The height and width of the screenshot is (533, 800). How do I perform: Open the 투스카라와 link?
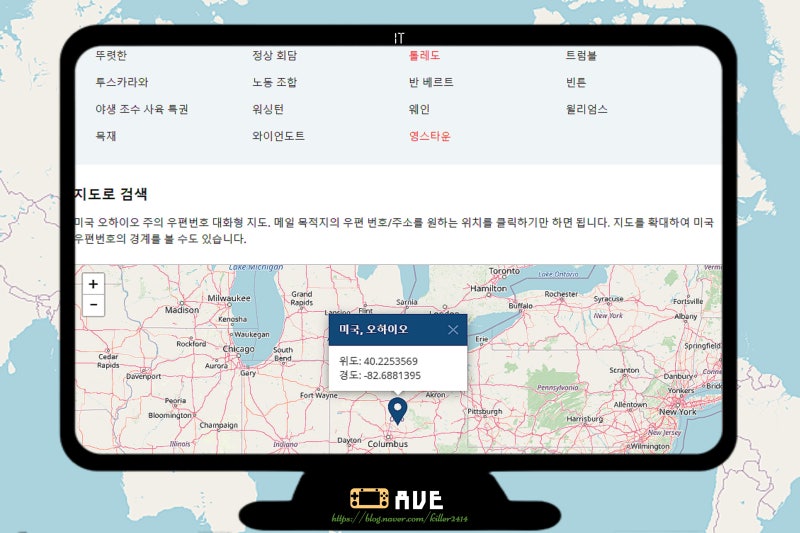click(121, 82)
